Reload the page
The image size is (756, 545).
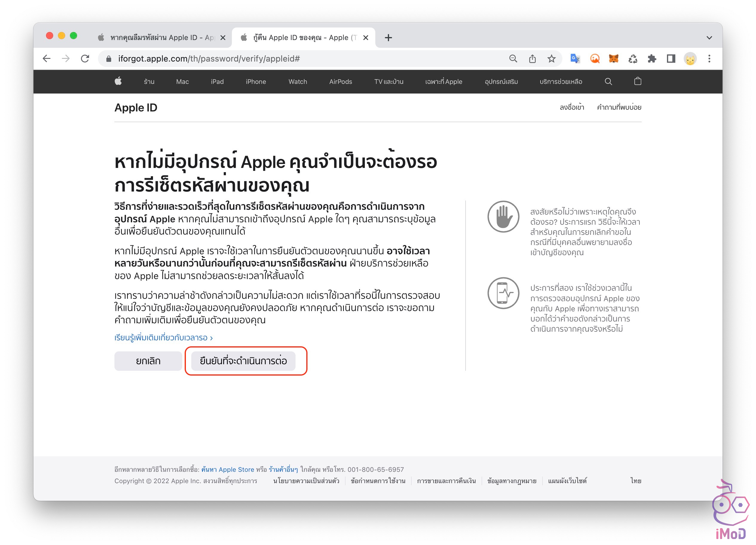85,59
